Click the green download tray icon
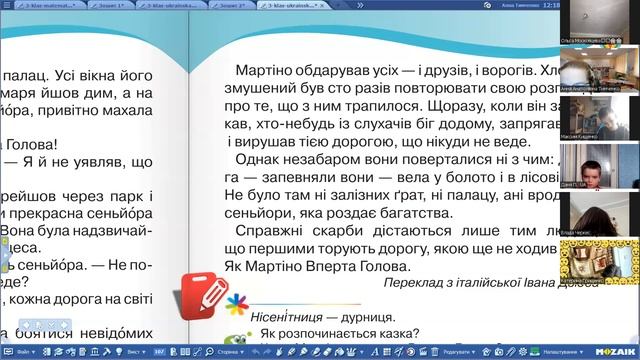Screen dimensions: 640x360 coord(535,351)
